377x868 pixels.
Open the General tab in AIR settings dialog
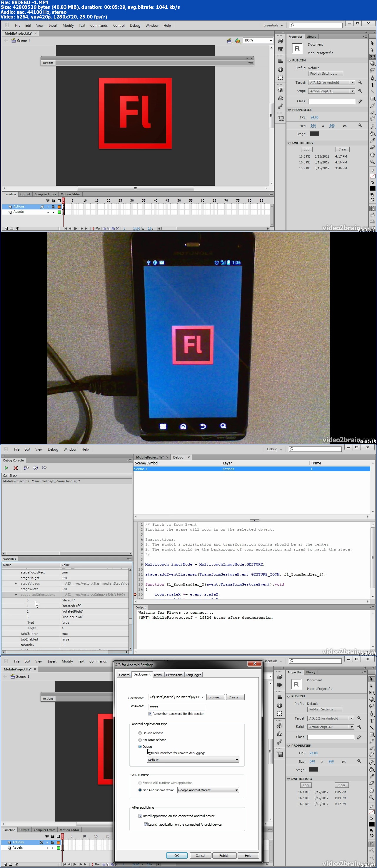pos(124,675)
